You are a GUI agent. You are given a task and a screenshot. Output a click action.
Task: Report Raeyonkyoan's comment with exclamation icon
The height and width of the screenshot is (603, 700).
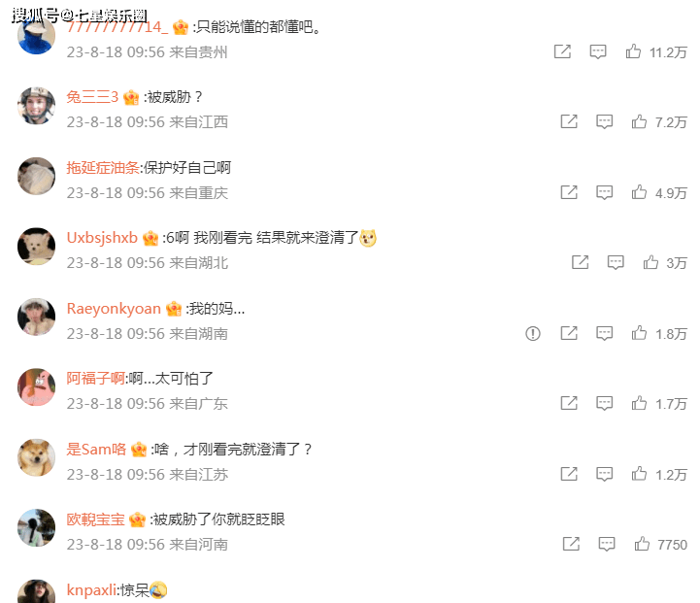[x=533, y=333]
